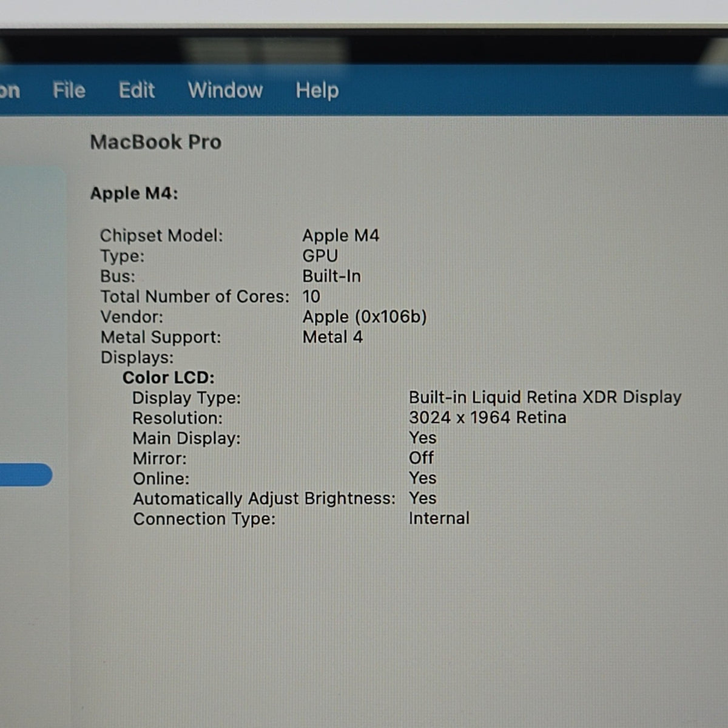Image resolution: width=728 pixels, height=728 pixels.
Task: Click the 'Connection Type:' label
Action: pyautogui.click(x=204, y=519)
